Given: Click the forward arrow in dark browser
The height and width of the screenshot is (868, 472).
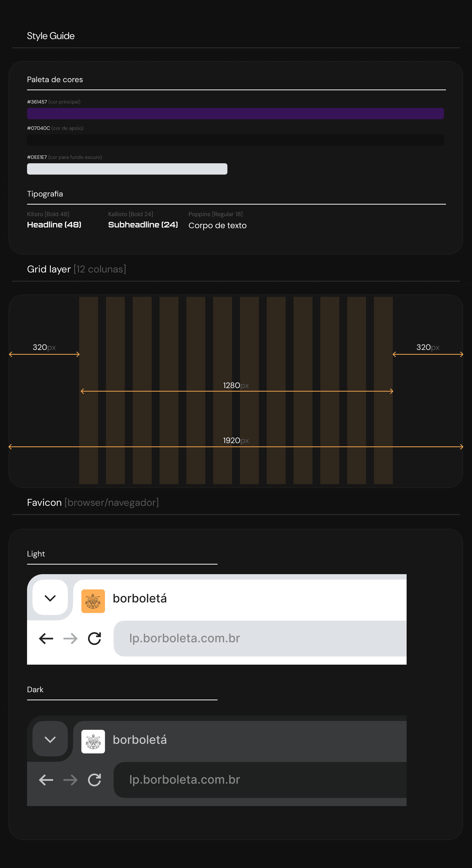Looking at the screenshot, I should click(x=70, y=779).
